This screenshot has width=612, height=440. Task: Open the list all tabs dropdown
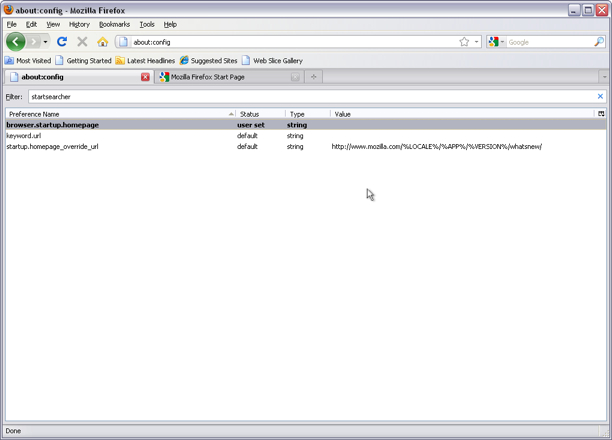coord(605,77)
